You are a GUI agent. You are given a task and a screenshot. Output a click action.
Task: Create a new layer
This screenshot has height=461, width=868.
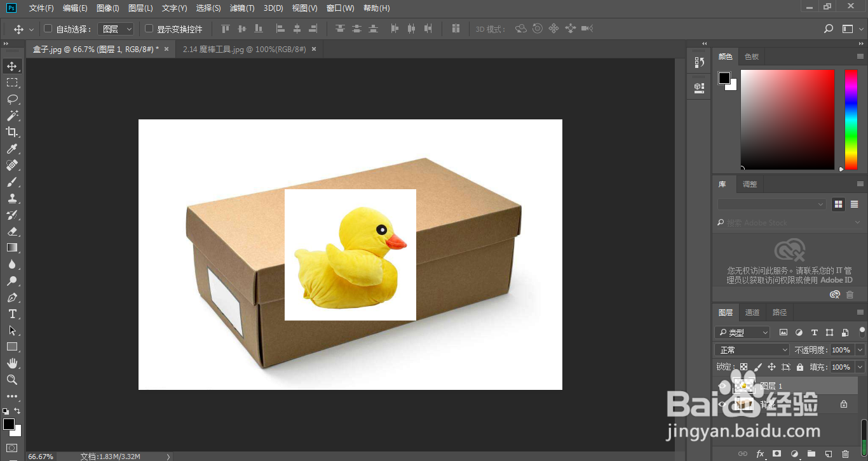click(x=828, y=454)
